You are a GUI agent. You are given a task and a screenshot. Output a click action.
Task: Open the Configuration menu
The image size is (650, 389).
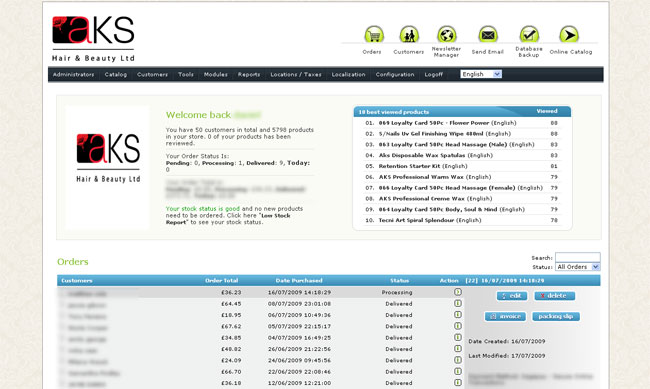[x=395, y=75]
